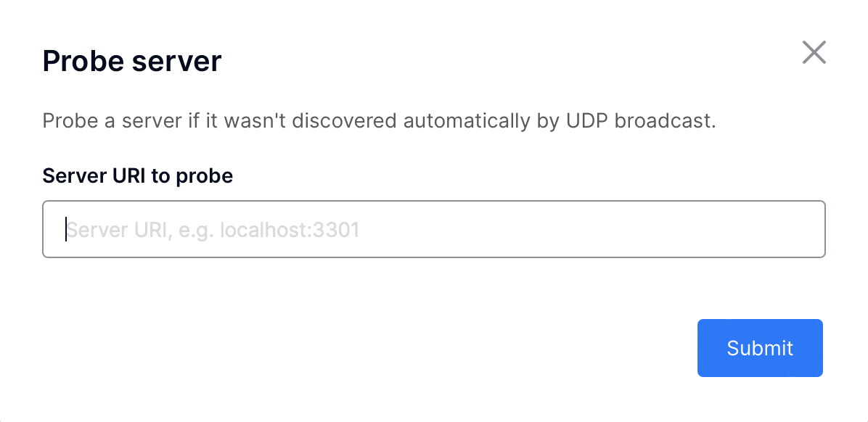The image size is (868, 422).
Task: Click the 'Server URI to probe' label
Action: tap(138, 176)
